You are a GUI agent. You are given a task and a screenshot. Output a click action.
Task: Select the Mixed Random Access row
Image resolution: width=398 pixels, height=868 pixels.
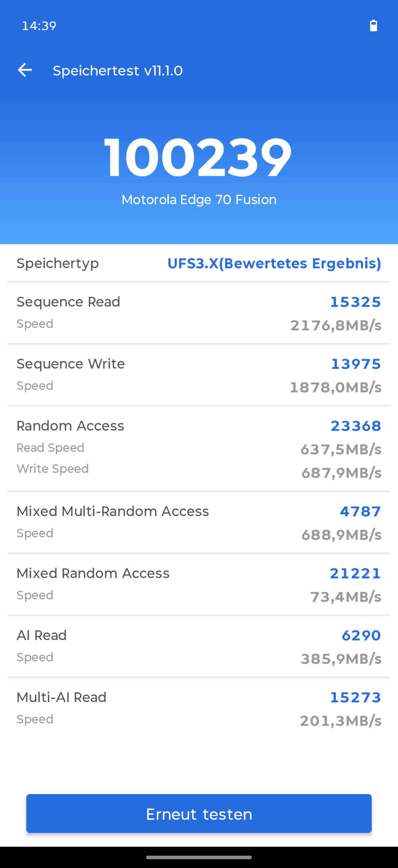coord(199,584)
